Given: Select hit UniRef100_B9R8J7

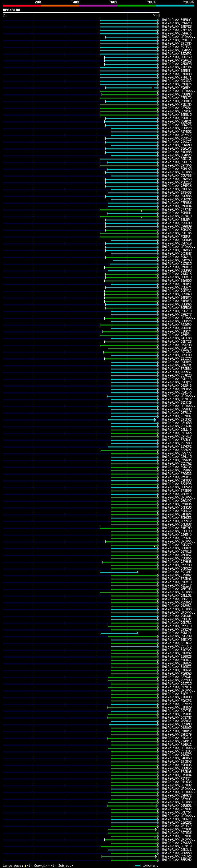Looking at the screenshot, I should coord(176,118).
